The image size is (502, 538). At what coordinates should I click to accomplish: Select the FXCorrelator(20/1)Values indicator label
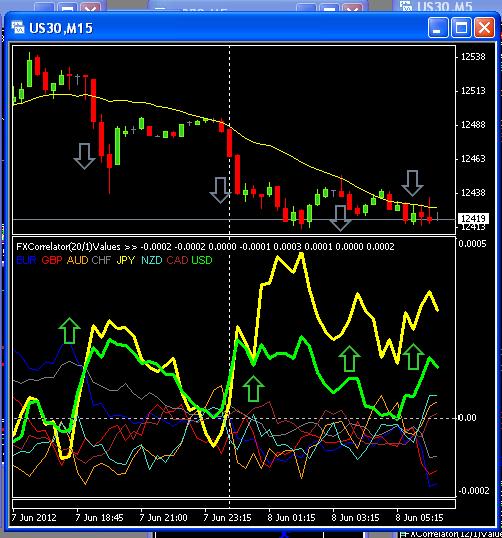[x=68, y=247]
